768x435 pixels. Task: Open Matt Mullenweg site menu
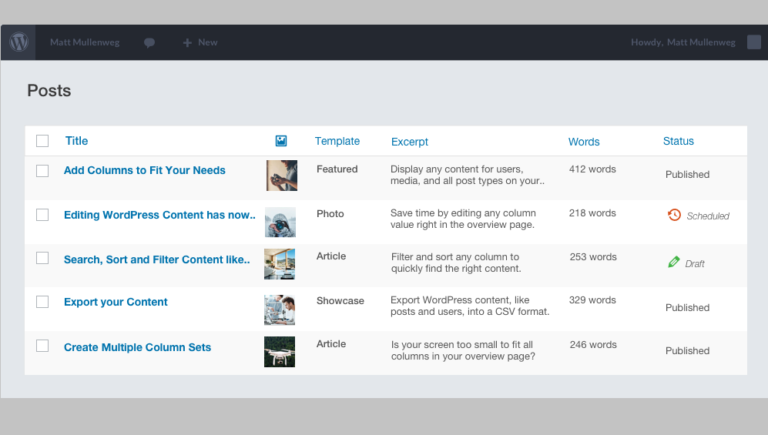87,43
